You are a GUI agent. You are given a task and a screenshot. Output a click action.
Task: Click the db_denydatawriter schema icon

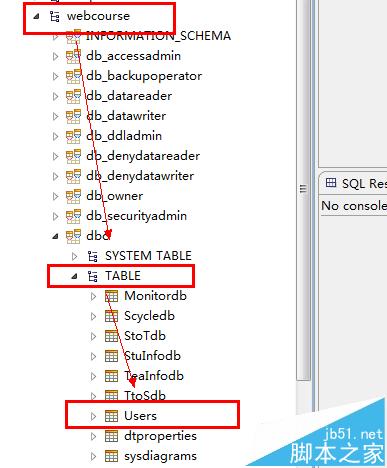click(73, 176)
